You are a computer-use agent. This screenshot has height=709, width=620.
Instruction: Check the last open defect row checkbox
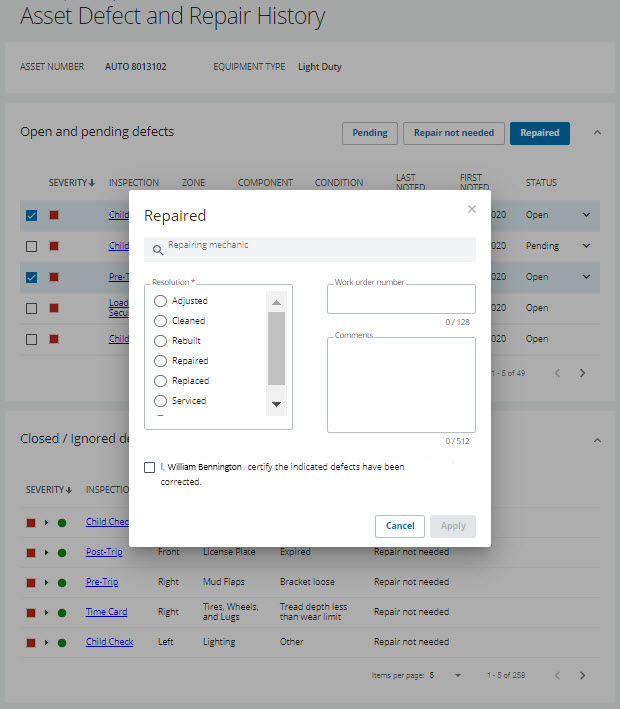pos(31,339)
